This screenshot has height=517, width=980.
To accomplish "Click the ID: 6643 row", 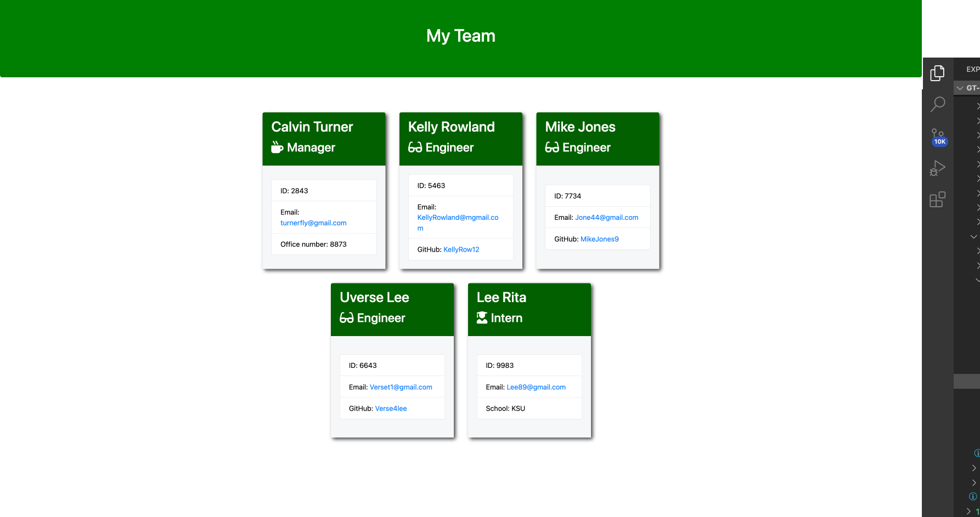I will tap(392, 365).
